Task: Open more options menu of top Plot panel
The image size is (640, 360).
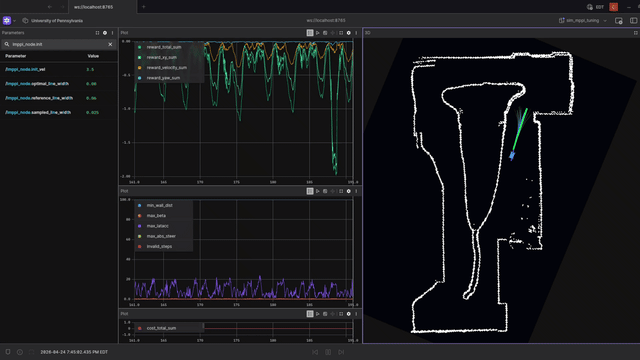Action: 356,33
